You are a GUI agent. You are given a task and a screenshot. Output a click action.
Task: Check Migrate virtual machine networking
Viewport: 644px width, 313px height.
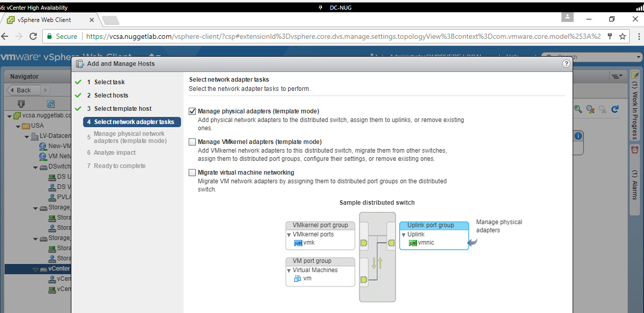(x=192, y=173)
